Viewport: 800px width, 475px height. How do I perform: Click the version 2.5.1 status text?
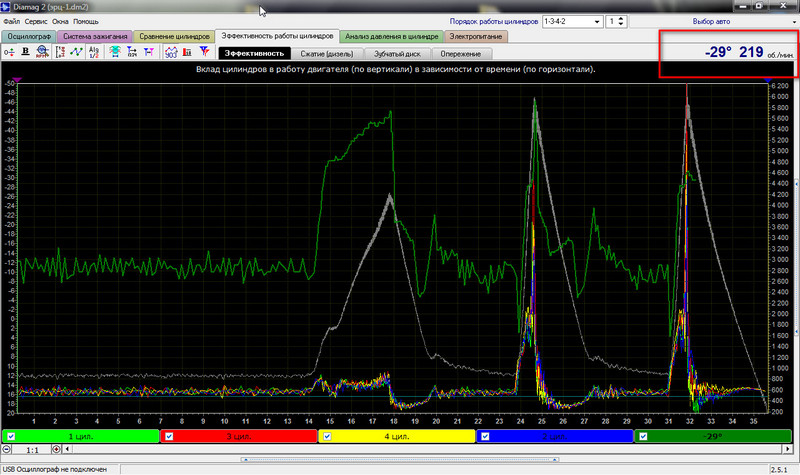779,470
